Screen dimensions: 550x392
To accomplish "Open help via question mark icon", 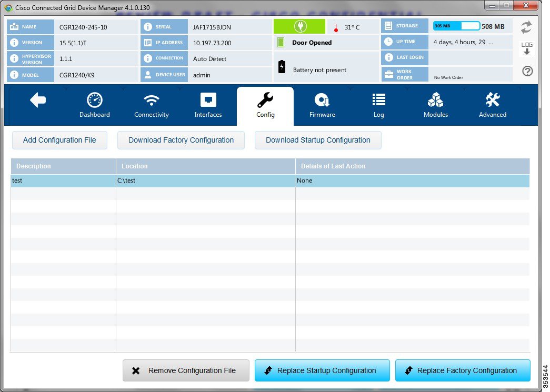I will tap(527, 71).
